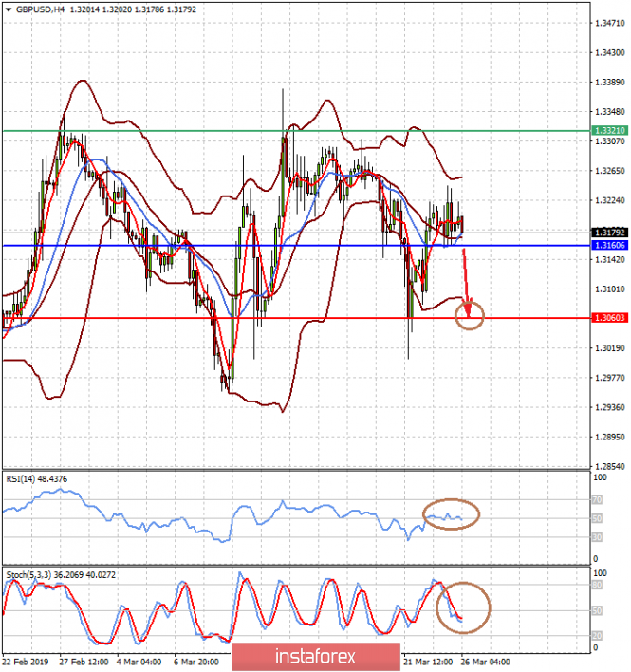The image size is (631, 672).
Task: Select the green 1.33210 price label
Action: 607,130
